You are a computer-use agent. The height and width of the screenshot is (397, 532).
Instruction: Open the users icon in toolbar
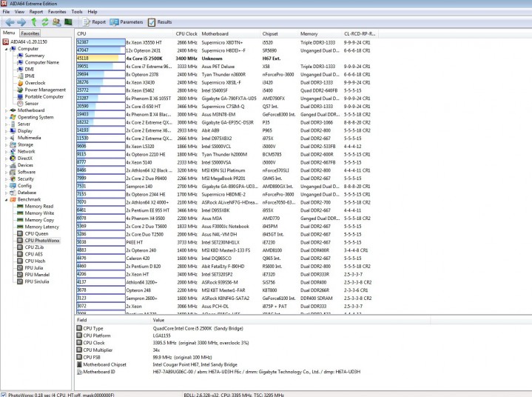tap(56, 22)
